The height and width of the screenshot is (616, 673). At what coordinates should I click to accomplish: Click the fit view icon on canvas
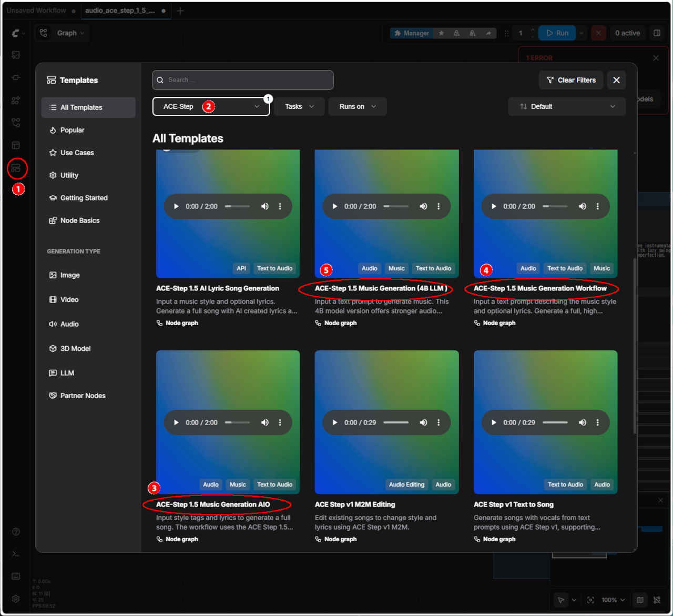[x=590, y=600]
